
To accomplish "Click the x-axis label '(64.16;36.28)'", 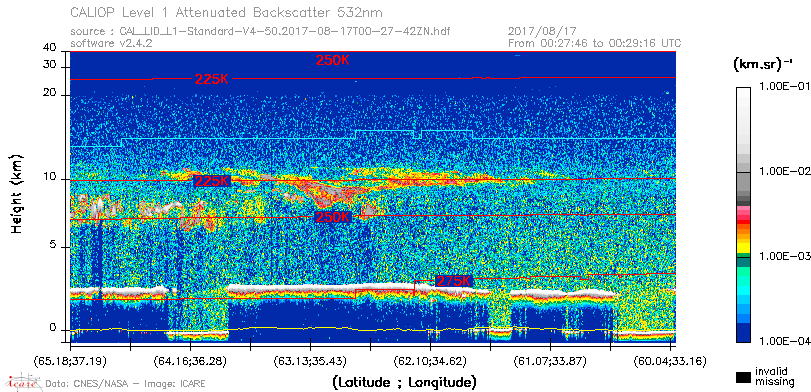I will [x=190, y=360].
